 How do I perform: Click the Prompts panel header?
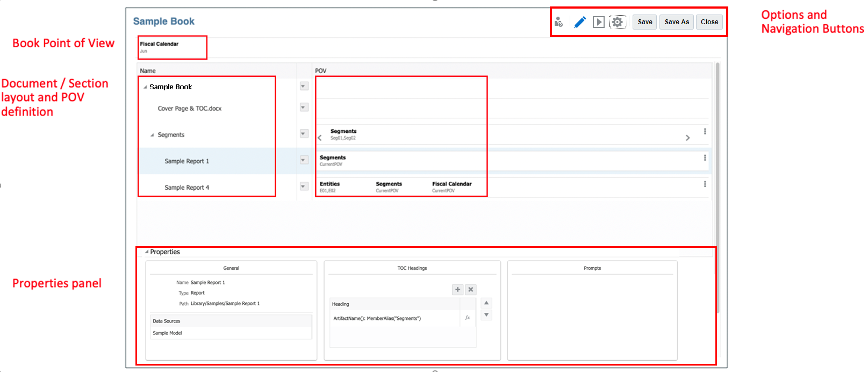pos(592,268)
